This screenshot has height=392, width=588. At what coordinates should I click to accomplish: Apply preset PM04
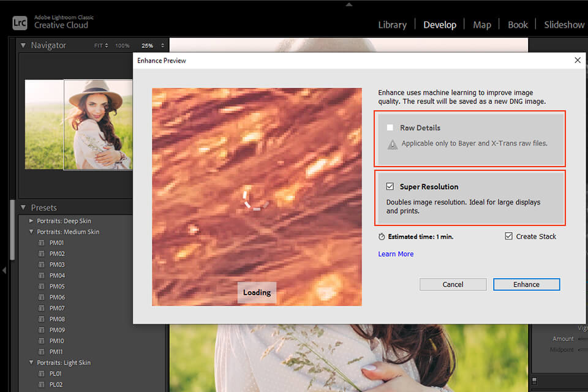[x=57, y=276]
